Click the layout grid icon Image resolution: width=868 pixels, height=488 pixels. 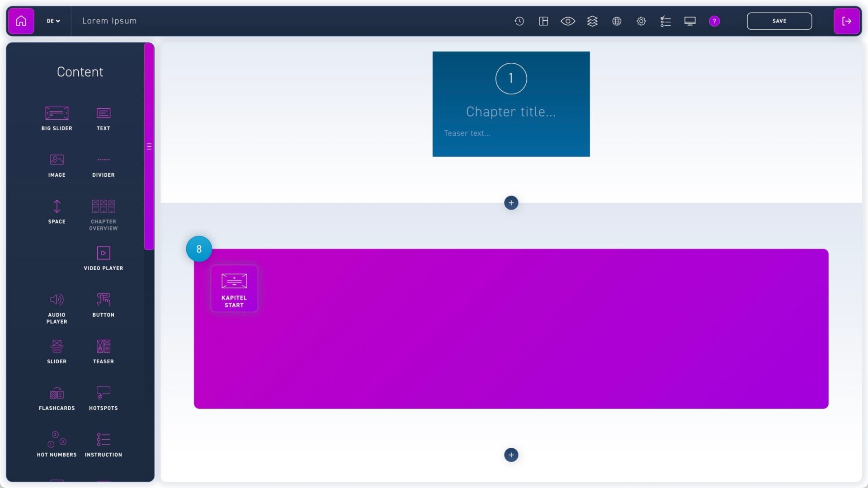click(x=543, y=21)
